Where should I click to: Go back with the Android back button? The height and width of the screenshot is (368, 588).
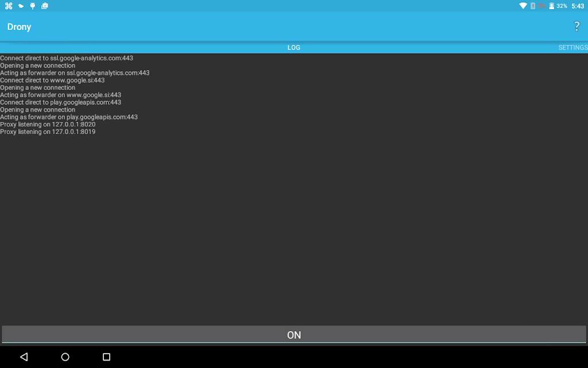[24, 356]
